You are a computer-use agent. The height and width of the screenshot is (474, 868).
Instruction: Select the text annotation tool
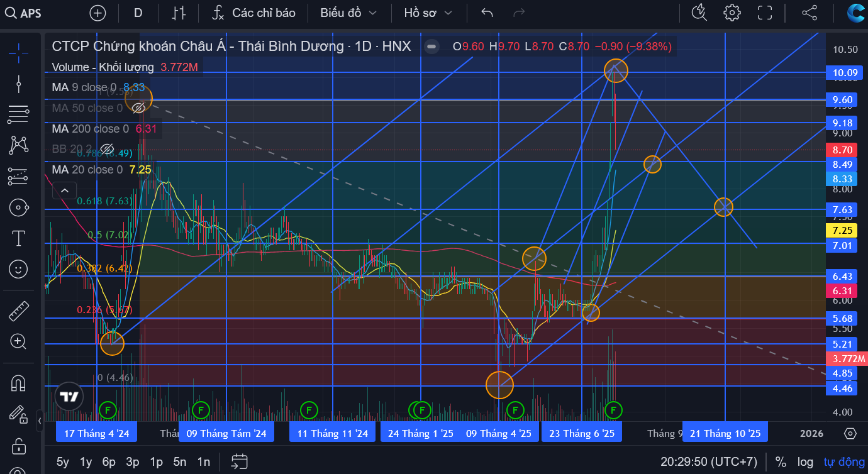18,238
